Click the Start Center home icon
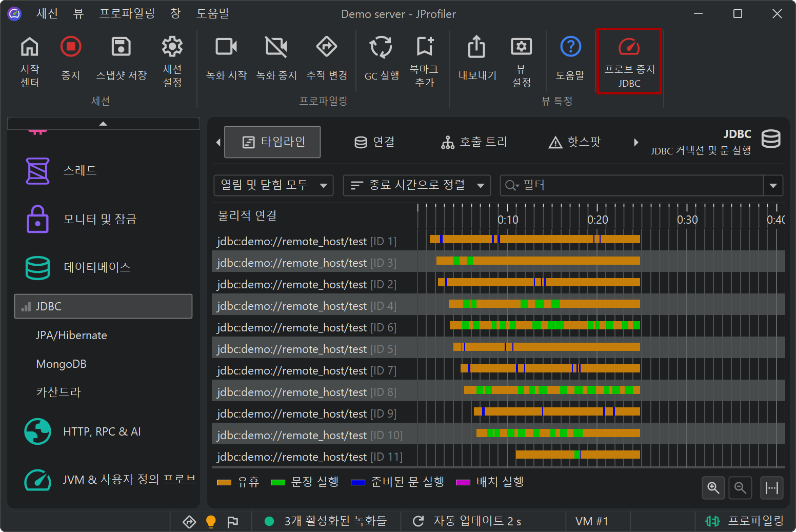This screenshot has height=532, width=796. point(30,47)
